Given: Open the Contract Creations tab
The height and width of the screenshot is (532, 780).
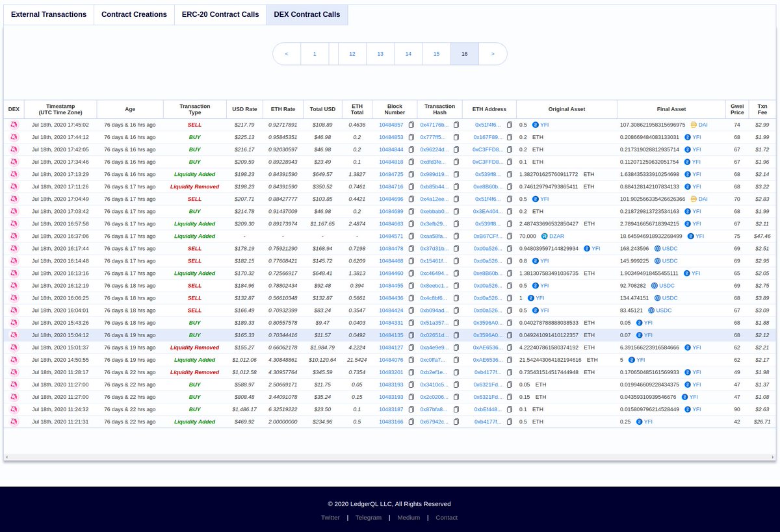Looking at the screenshot, I should (x=134, y=14).
